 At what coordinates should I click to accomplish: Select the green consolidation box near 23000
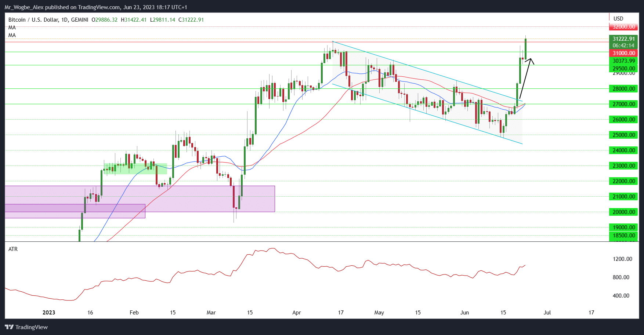pos(135,169)
